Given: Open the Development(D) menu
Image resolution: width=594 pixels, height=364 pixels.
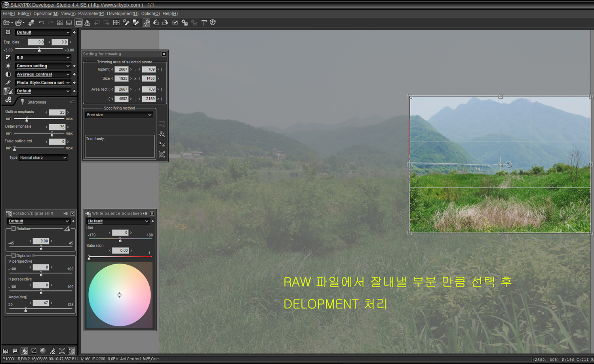Looking at the screenshot, I should pos(122,13).
